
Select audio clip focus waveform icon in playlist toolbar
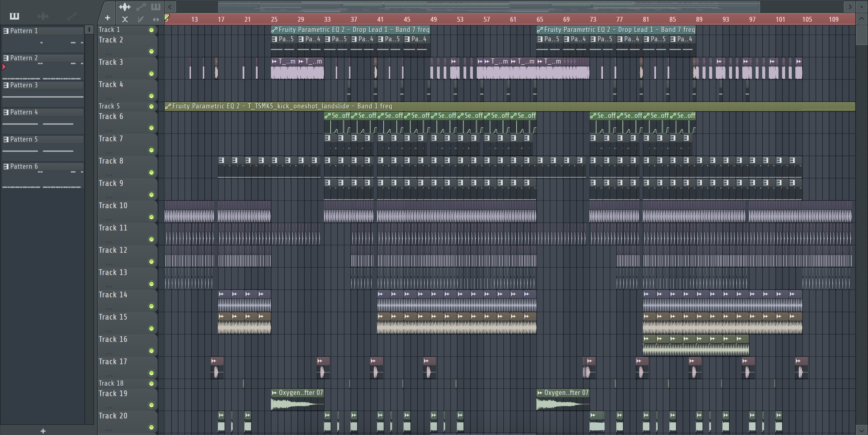tap(125, 6)
